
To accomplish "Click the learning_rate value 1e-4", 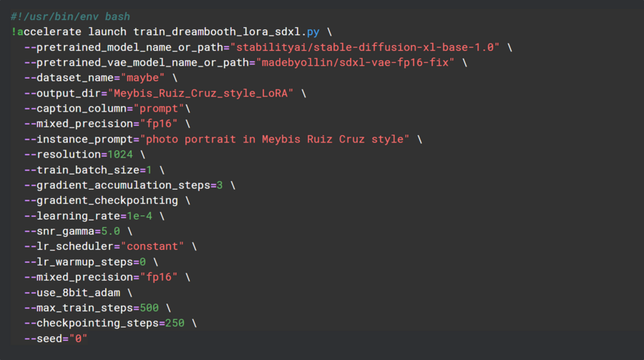I will [x=140, y=215].
